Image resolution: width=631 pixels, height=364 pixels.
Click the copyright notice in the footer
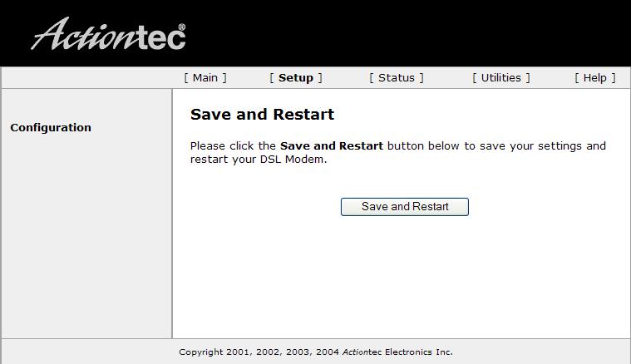(316, 352)
